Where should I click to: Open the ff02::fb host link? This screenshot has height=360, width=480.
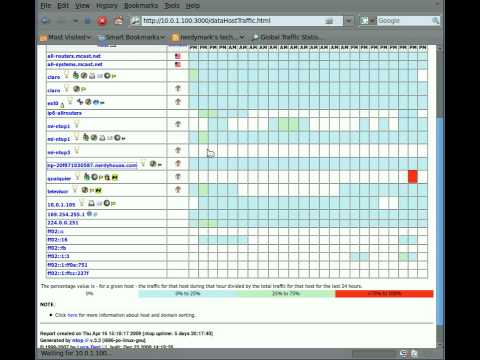57,248
